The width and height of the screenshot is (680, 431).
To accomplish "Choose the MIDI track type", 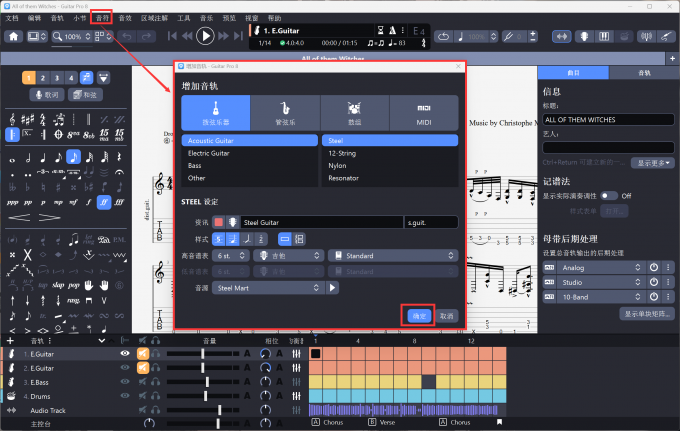I will [424, 112].
